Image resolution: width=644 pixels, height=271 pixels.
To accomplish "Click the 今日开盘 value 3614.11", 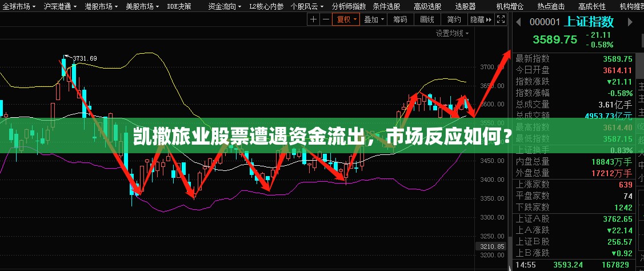I will [617, 70].
